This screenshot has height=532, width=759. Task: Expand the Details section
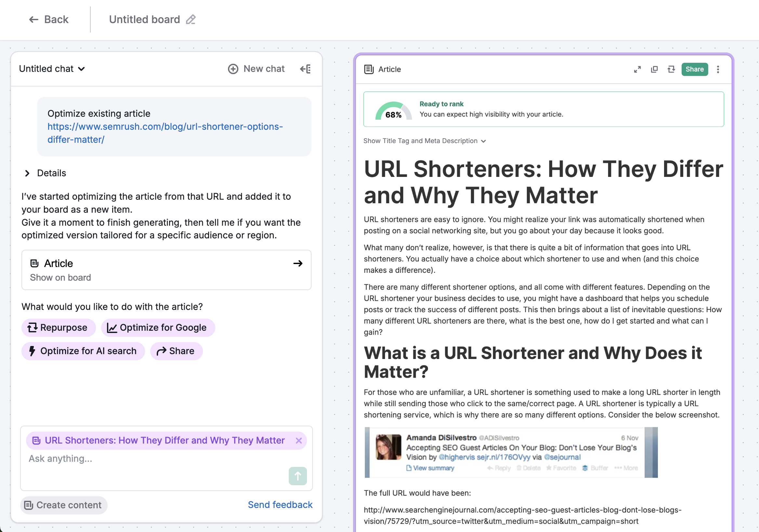tap(44, 173)
